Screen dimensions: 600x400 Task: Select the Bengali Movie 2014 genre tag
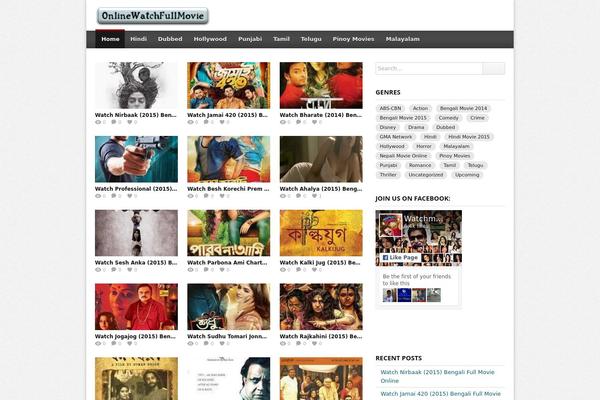463,108
